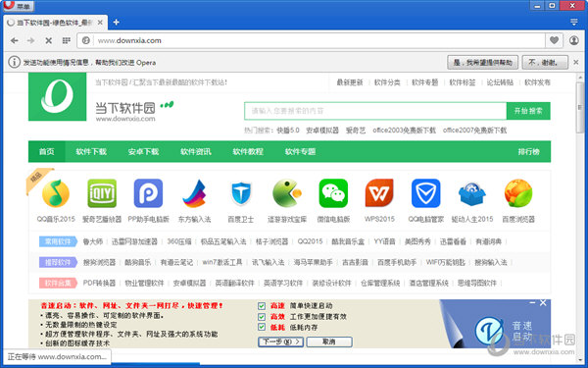Select the 首页 navigation tab
This screenshot has height=368, width=588.
coord(46,152)
